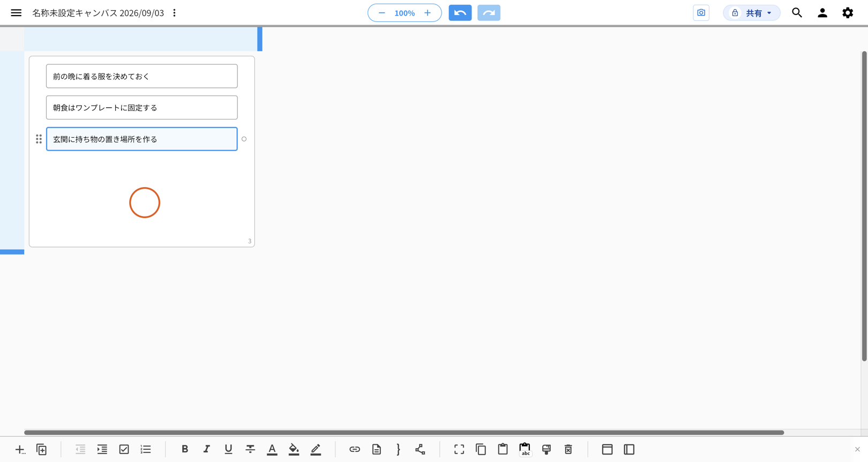868x462 pixels.
Task: Grab the drag handle of the selected note
Action: tap(39, 139)
